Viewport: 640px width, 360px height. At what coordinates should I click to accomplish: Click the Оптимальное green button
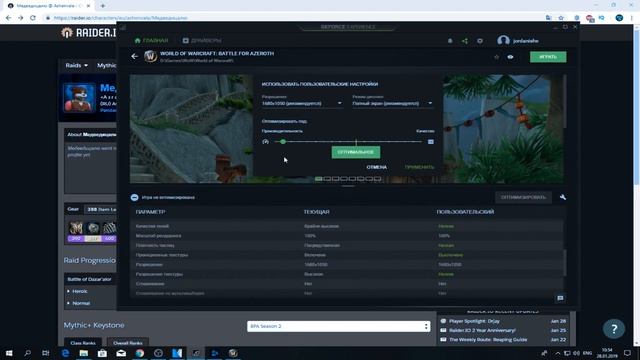pos(356,152)
